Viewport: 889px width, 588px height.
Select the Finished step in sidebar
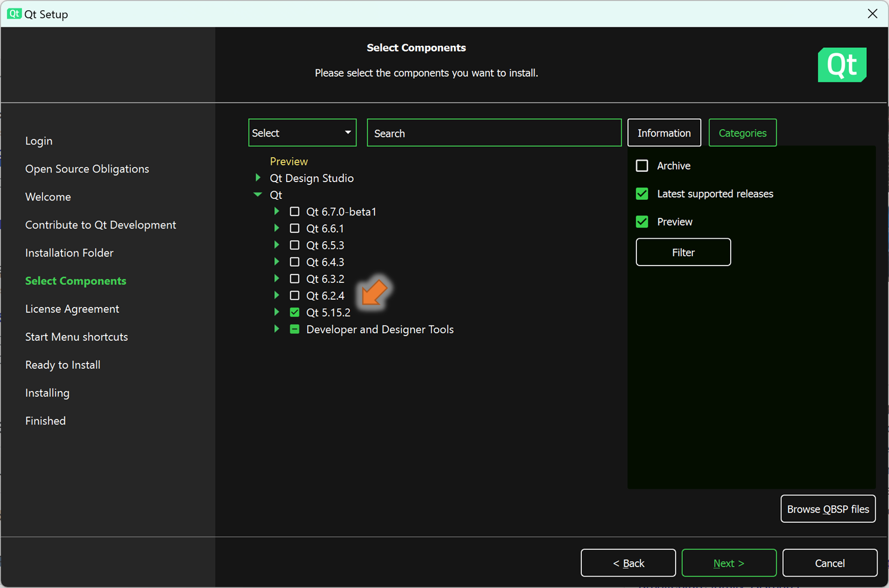tap(45, 421)
